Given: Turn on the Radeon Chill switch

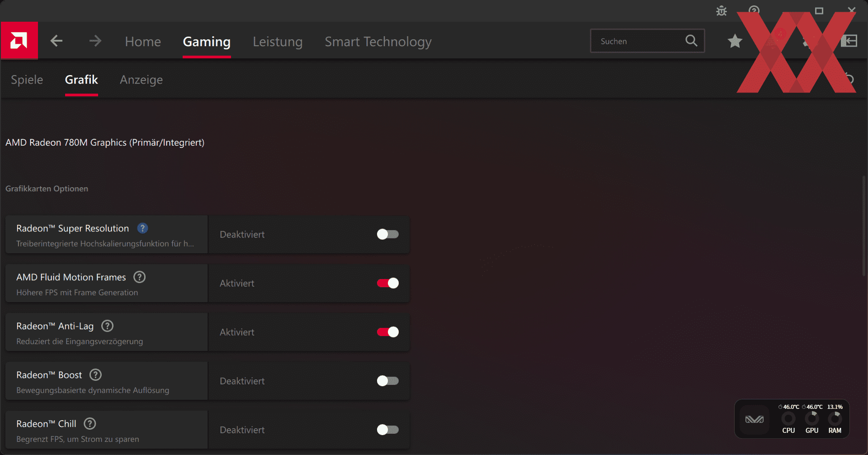Looking at the screenshot, I should click(388, 430).
